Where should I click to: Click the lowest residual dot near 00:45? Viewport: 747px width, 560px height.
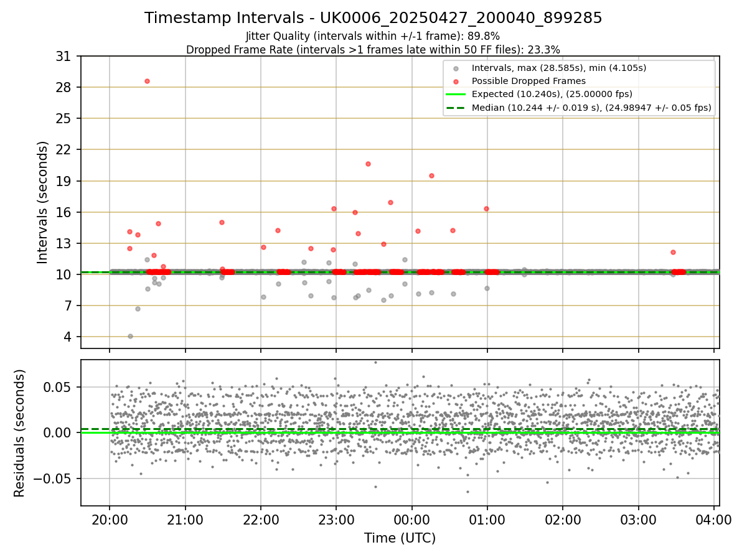point(467,492)
